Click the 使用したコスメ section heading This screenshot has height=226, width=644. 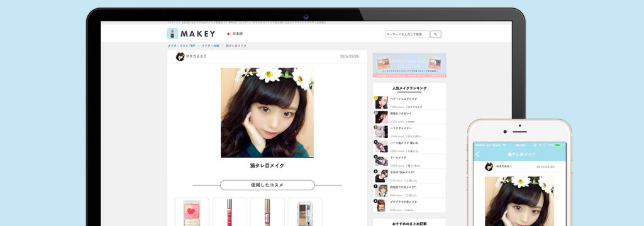pos(267,185)
